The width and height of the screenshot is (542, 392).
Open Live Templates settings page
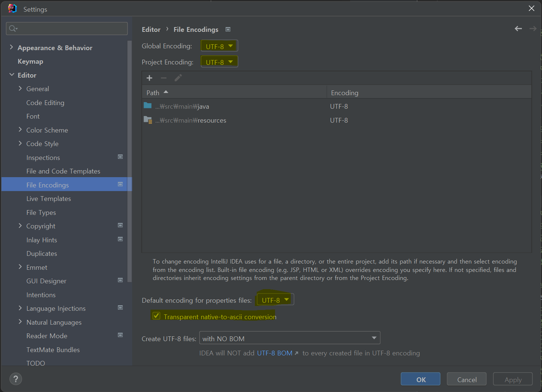49,199
